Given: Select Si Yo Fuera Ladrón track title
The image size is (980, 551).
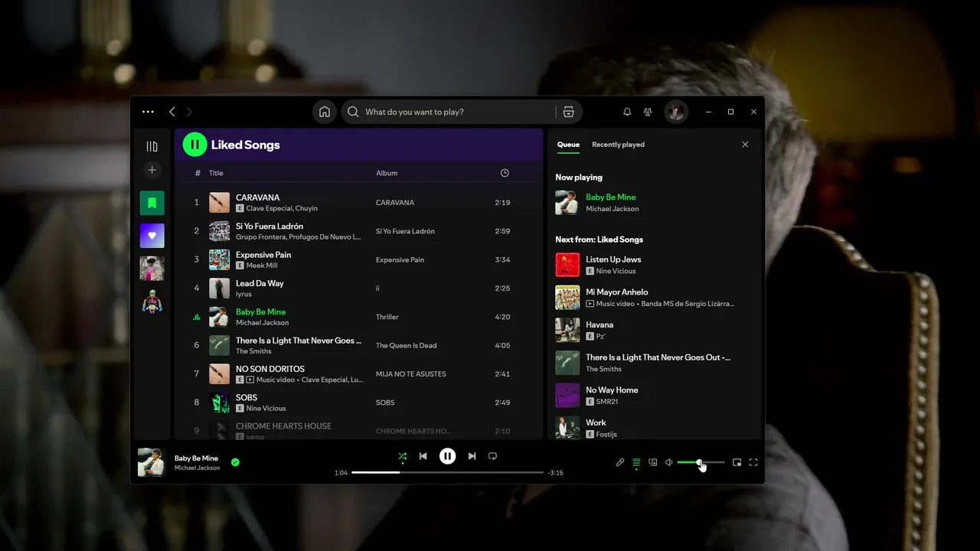Looking at the screenshot, I should 269,226.
